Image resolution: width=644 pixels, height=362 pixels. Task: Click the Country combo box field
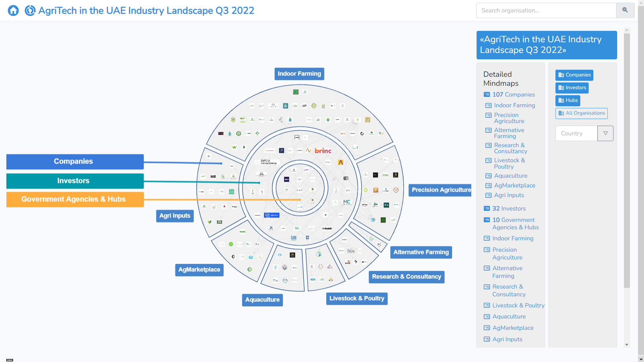coord(576,133)
